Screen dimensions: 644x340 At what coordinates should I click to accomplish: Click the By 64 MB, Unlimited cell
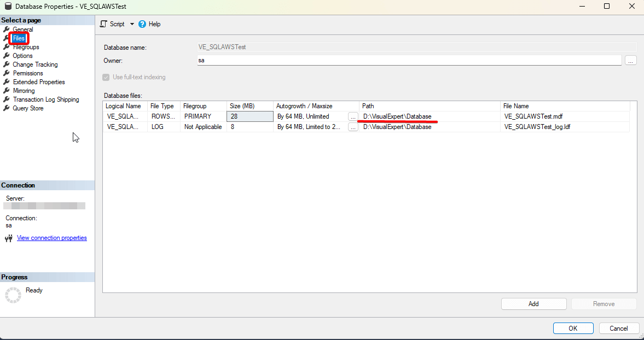point(310,116)
